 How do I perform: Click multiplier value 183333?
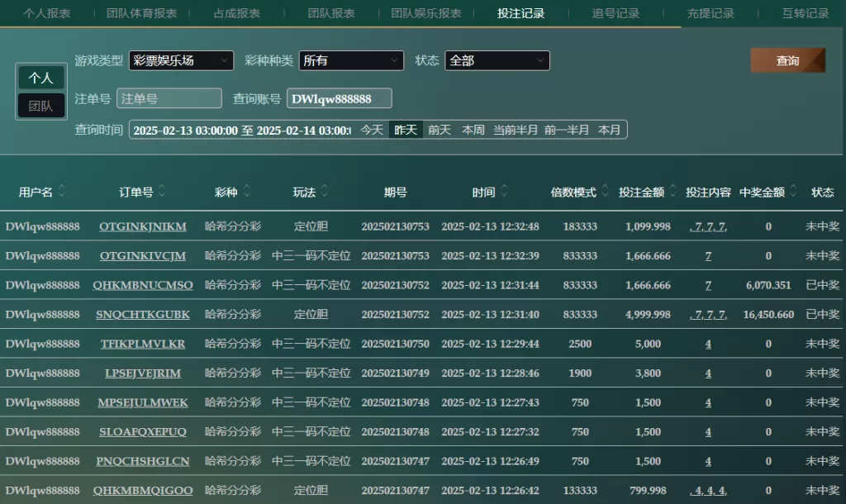point(580,226)
